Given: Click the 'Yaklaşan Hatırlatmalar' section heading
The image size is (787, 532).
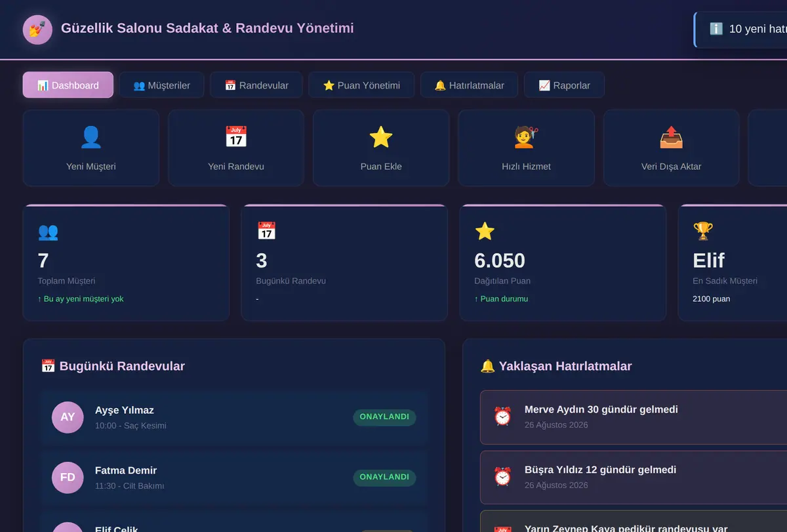Looking at the screenshot, I should (556, 366).
